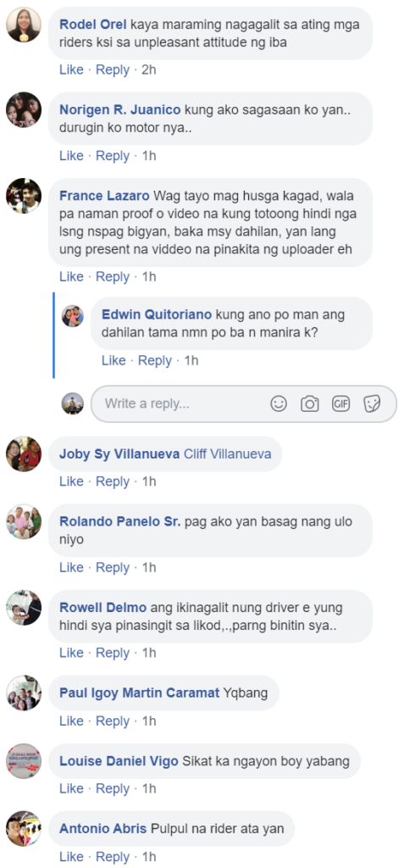The image size is (404, 868).
Task: Like Rodel Orel's comment
Action: [x=71, y=70]
